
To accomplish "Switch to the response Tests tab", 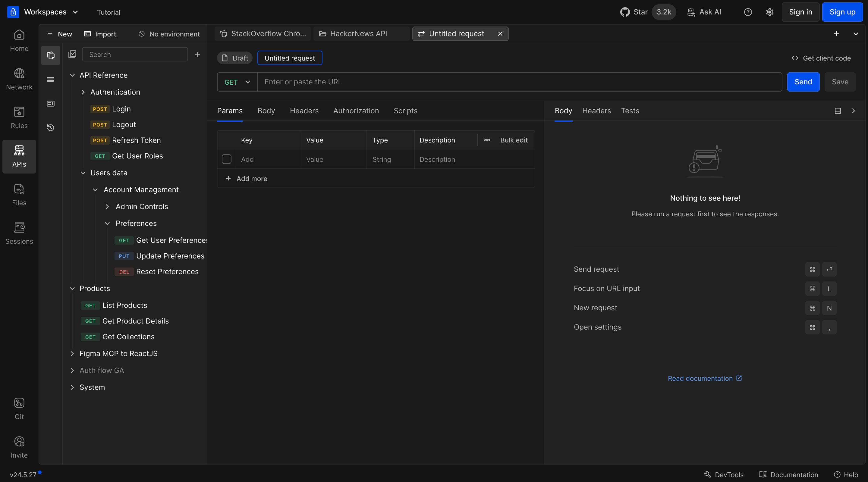I will click(x=630, y=111).
